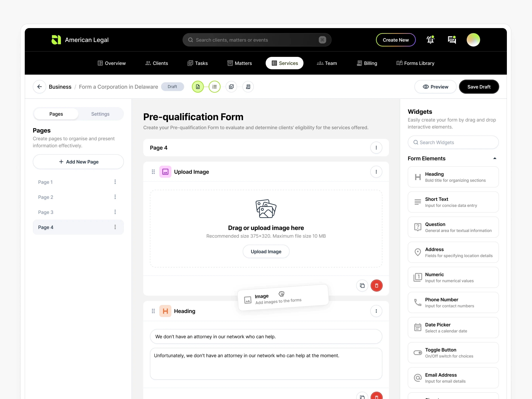Click Preview with the eye icon
The width and height of the screenshot is (532, 399).
coord(435,87)
